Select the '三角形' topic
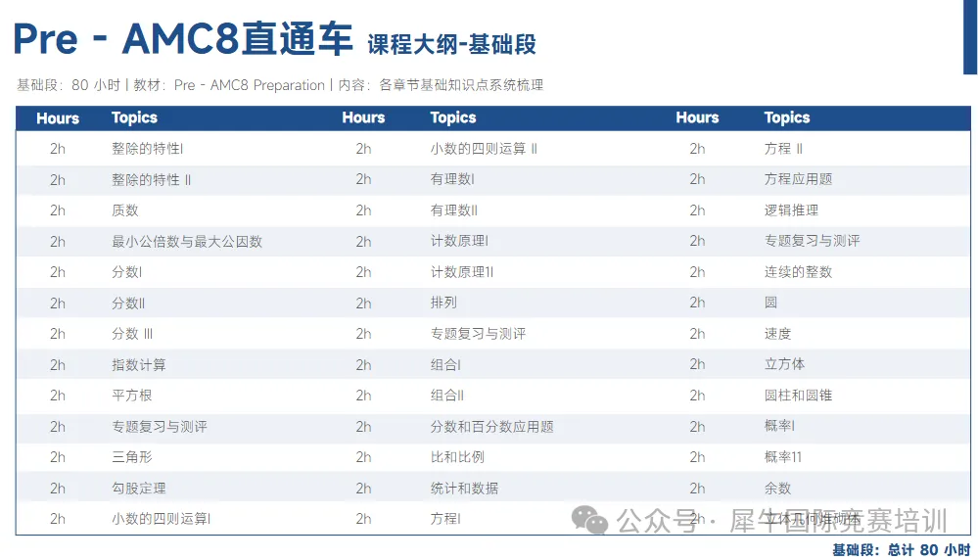This screenshot has height=560, width=978. click(x=131, y=457)
